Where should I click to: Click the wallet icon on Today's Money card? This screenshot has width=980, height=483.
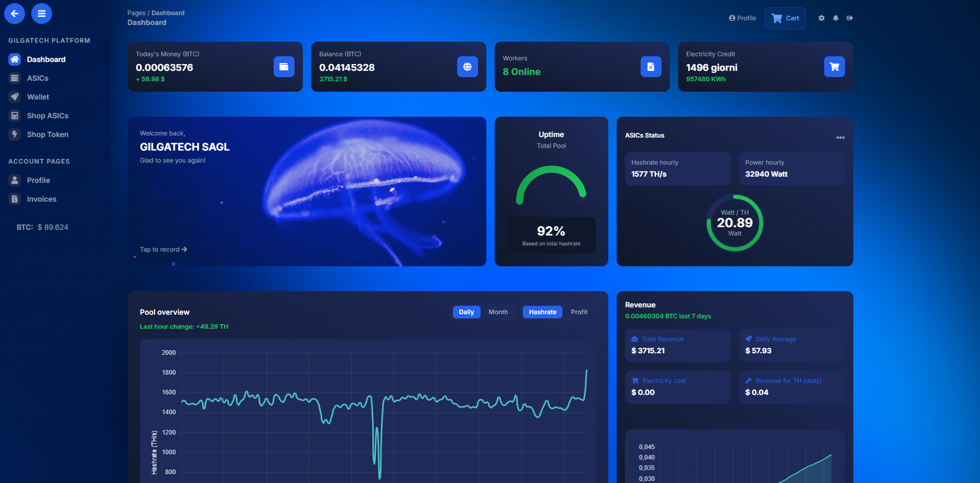284,66
